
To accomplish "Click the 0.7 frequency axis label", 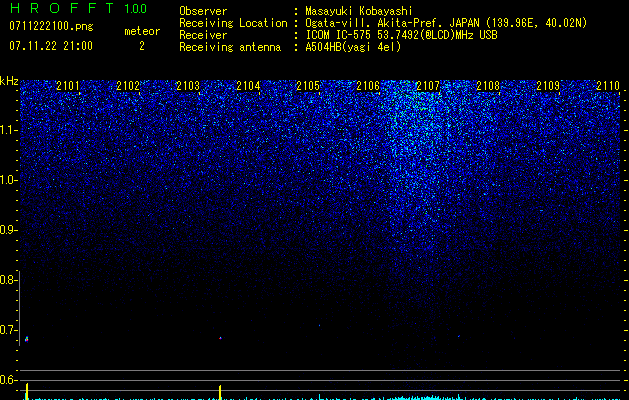I will tap(8, 330).
